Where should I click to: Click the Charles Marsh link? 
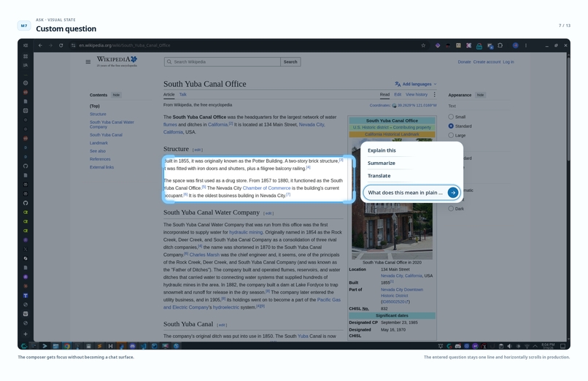click(x=204, y=255)
